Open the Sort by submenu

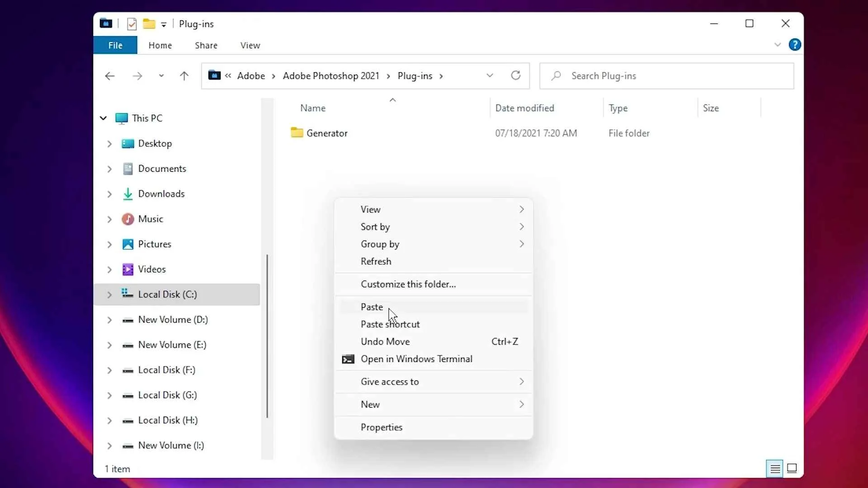tap(433, 227)
